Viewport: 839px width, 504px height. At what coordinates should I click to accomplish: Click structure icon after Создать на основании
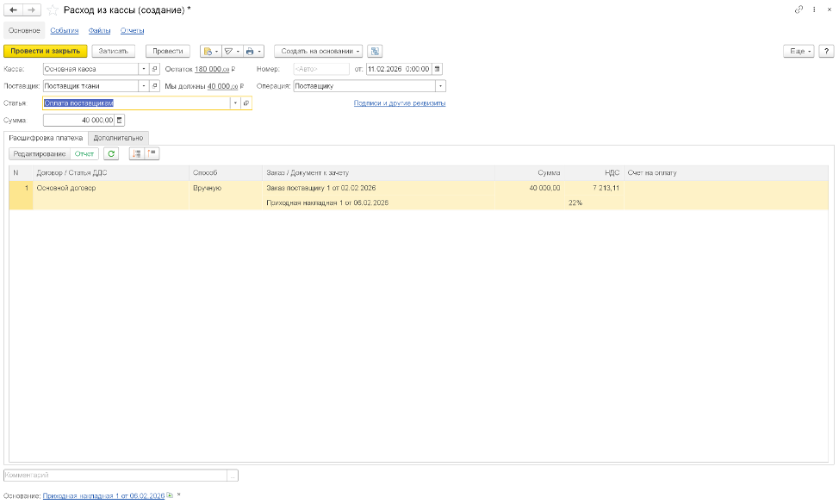pyautogui.click(x=376, y=52)
